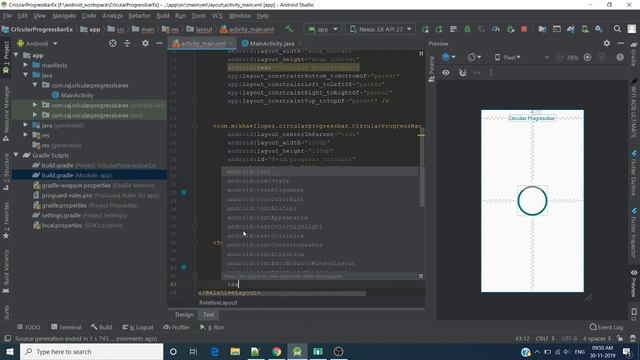This screenshot has width=640, height=360.
Task: Toggle the Gradle tool window side tab
Action: tap(634, 54)
